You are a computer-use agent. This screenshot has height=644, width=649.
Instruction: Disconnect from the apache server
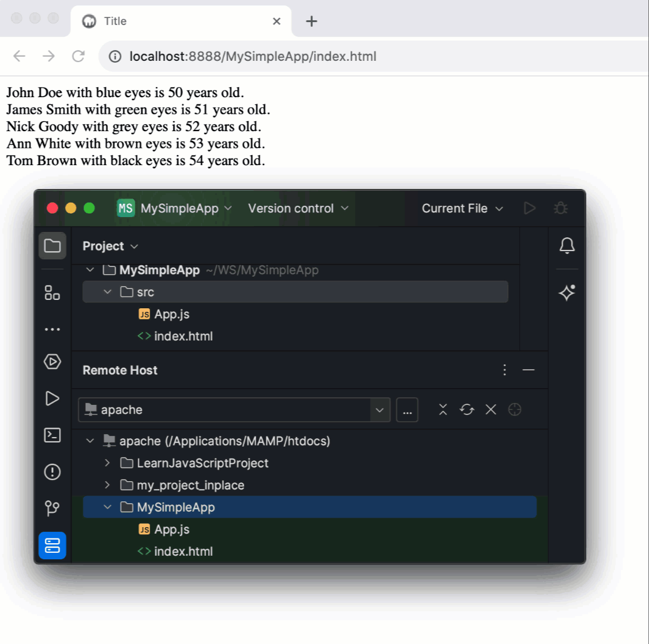490,410
